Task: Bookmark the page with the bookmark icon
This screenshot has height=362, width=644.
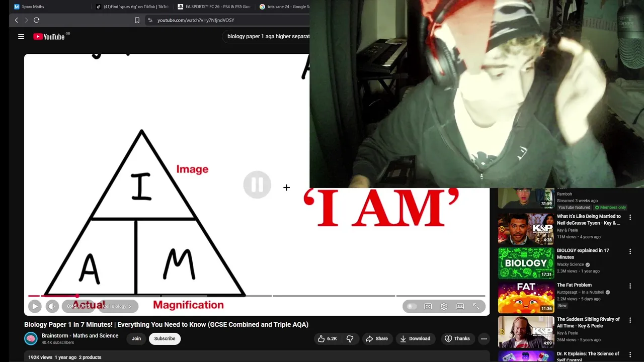Action: point(137,20)
